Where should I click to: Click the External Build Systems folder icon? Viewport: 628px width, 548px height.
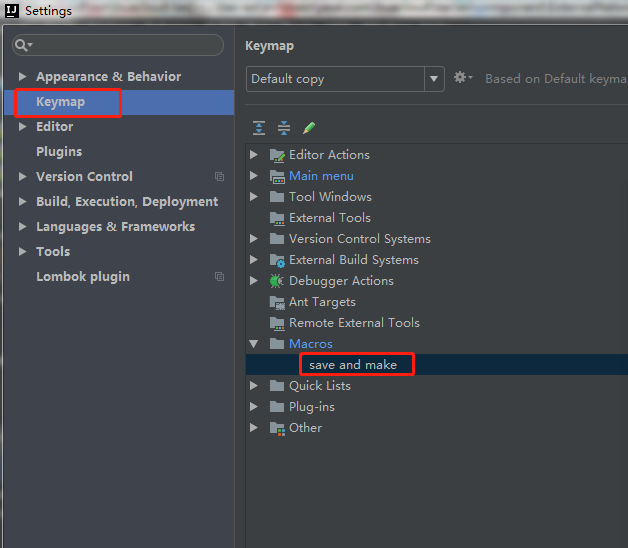point(277,260)
